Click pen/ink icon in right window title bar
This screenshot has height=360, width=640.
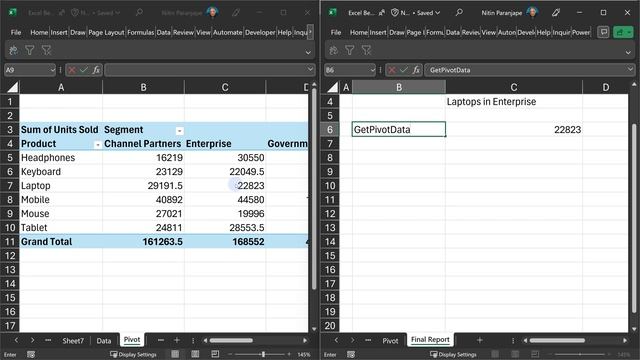pyautogui.click(x=556, y=13)
